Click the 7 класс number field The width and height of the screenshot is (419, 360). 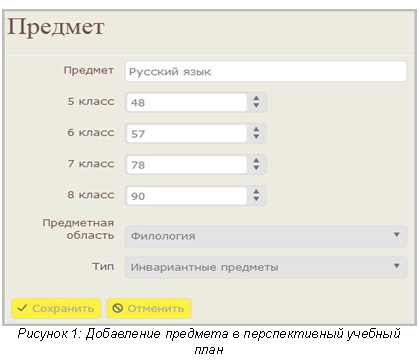[186, 165]
